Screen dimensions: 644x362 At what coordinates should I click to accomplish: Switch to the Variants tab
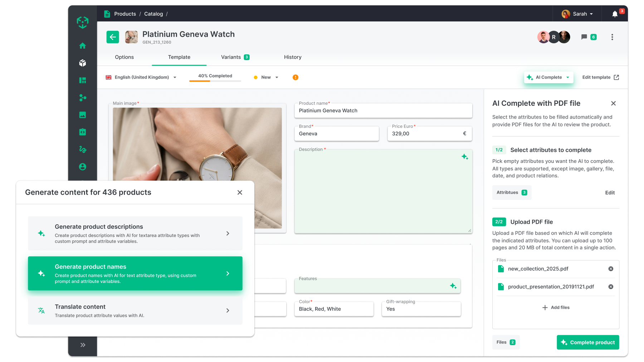click(x=235, y=57)
